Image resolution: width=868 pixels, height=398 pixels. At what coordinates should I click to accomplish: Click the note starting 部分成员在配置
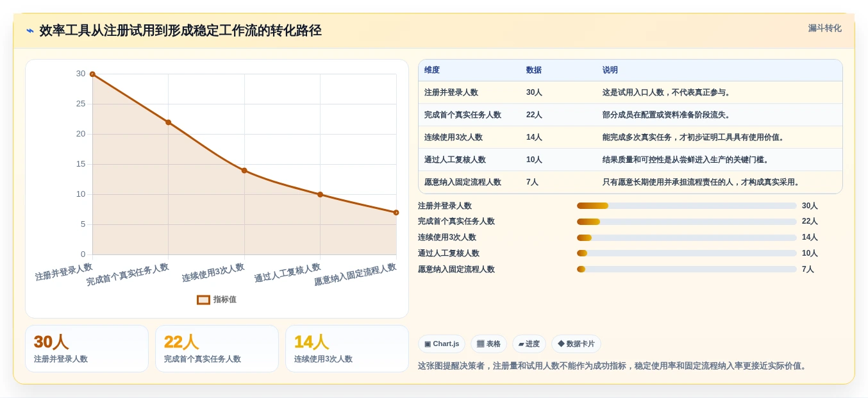tap(668, 115)
